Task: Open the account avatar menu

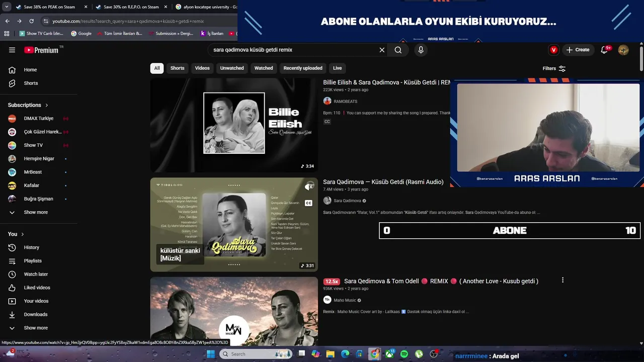Action: click(x=623, y=50)
